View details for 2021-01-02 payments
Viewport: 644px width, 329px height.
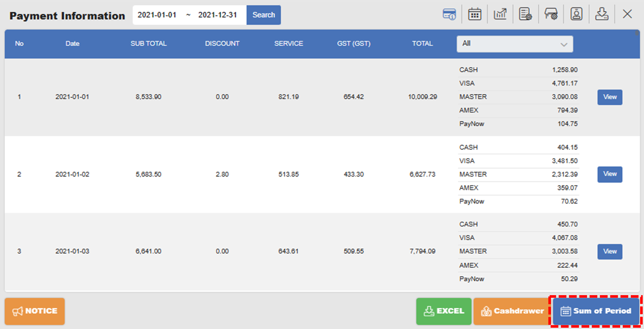click(610, 174)
